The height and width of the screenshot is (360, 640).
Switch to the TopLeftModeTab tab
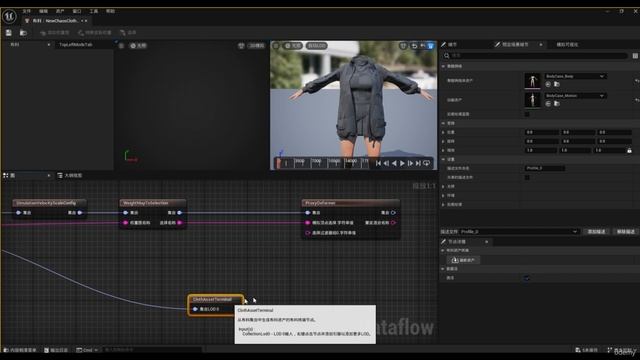point(76,44)
